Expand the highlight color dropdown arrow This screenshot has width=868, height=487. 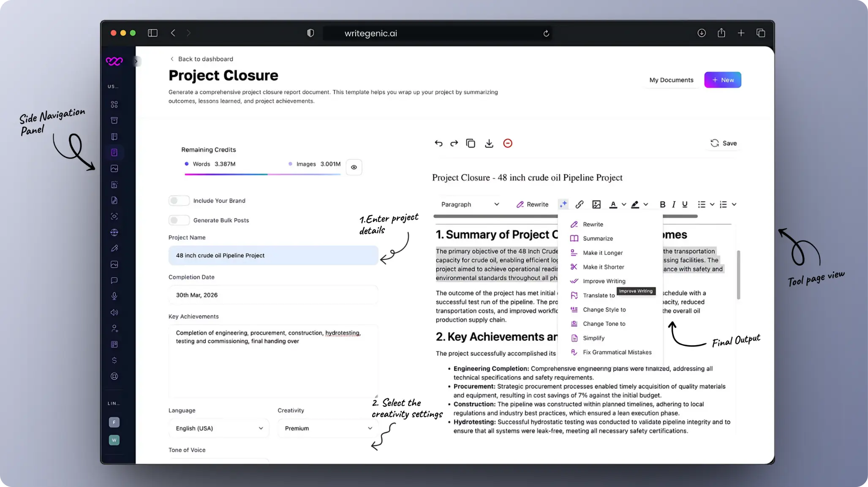tap(646, 204)
